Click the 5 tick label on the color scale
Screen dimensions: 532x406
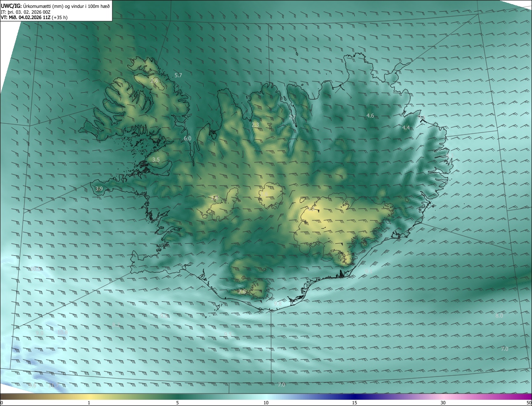coord(177,403)
